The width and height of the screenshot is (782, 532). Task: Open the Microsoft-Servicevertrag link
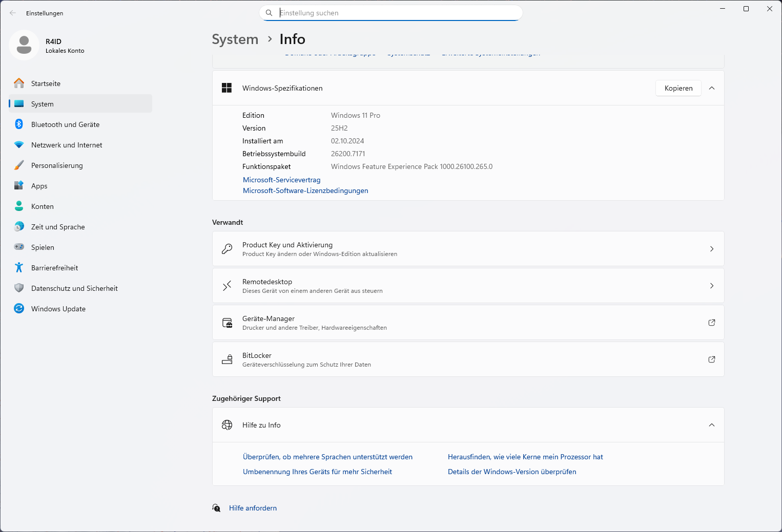[281, 180]
